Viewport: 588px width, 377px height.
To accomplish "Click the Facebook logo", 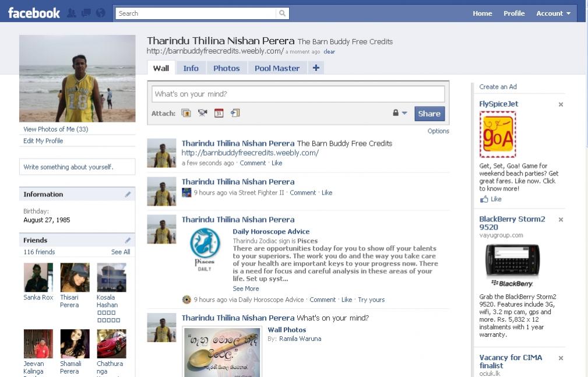I will click(x=34, y=13).
